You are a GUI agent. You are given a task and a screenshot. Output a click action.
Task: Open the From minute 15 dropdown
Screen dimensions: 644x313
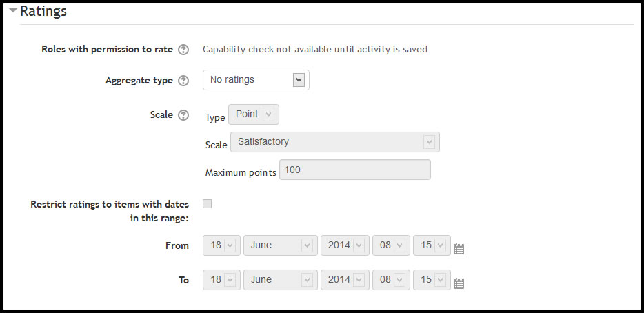[432, 245]
